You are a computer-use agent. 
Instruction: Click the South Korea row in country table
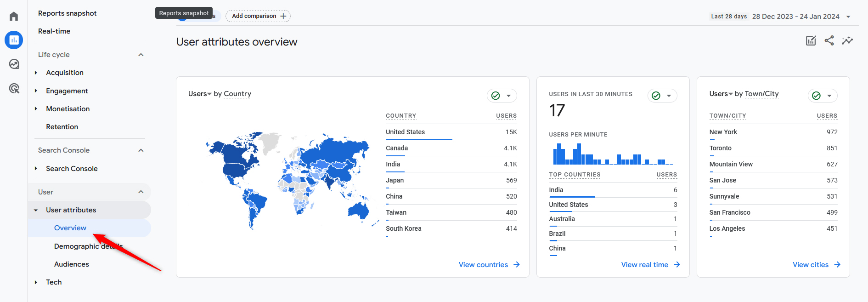451,228
